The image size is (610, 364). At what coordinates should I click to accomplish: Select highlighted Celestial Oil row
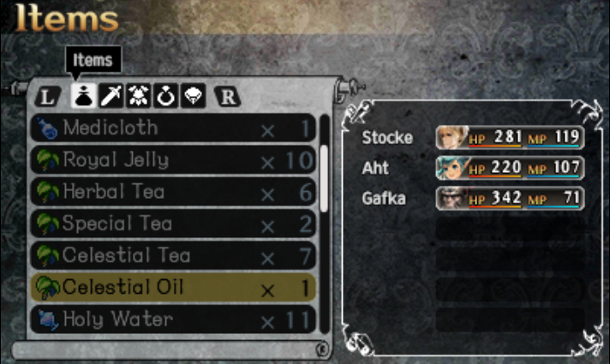tap(173, 288)
